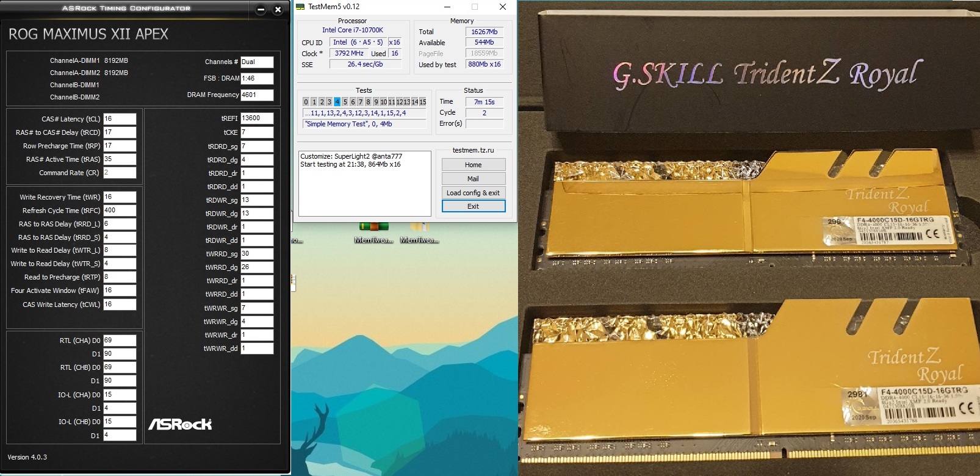Click the tCKE value field
This screenshot has height=476, width=980.
[x=257, y=132]
